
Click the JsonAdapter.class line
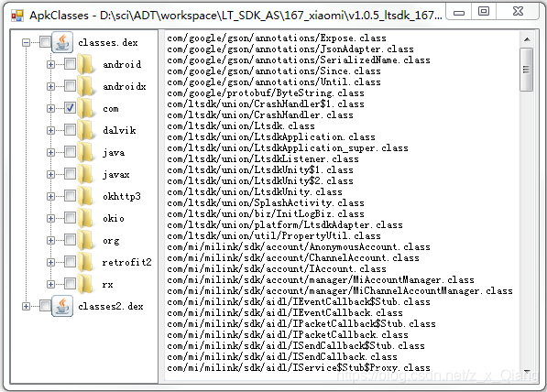click(290, 49)
